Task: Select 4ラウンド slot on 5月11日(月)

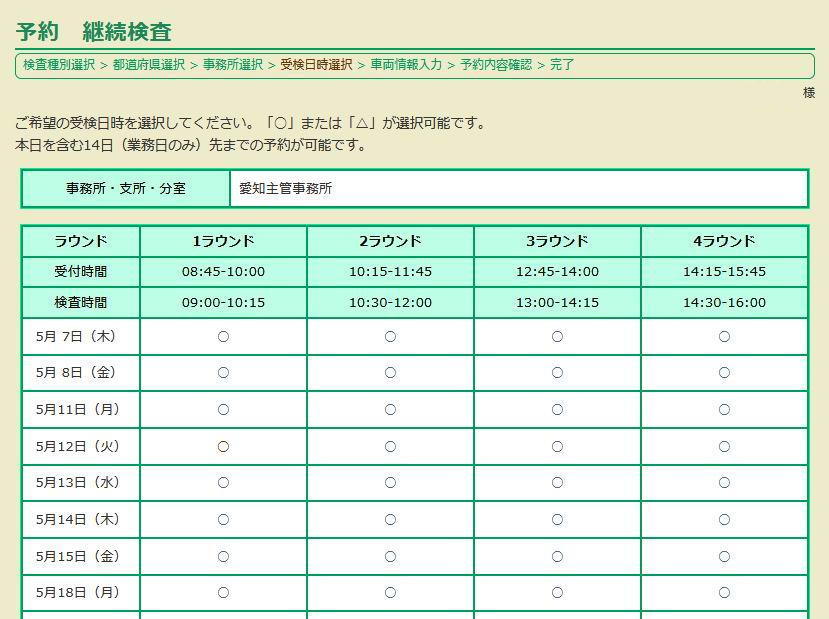Action: [x=724, y=410]
